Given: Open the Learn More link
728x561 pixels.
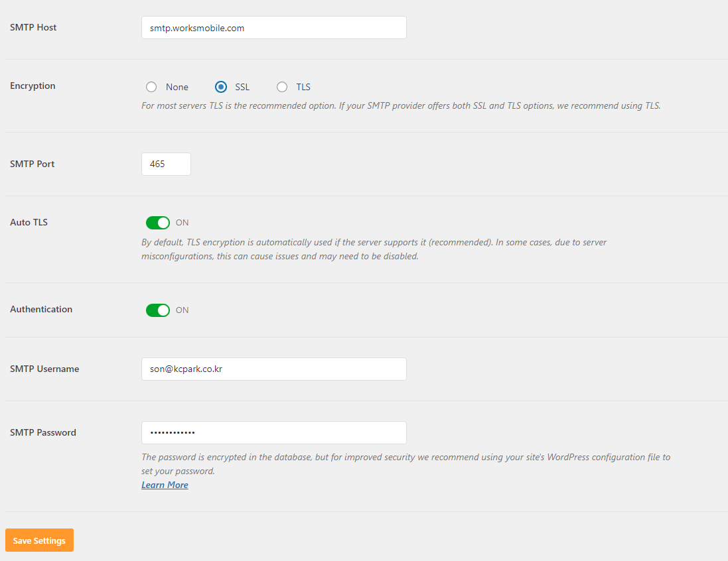Looking at the screenshot, I should tap(165, 485).
